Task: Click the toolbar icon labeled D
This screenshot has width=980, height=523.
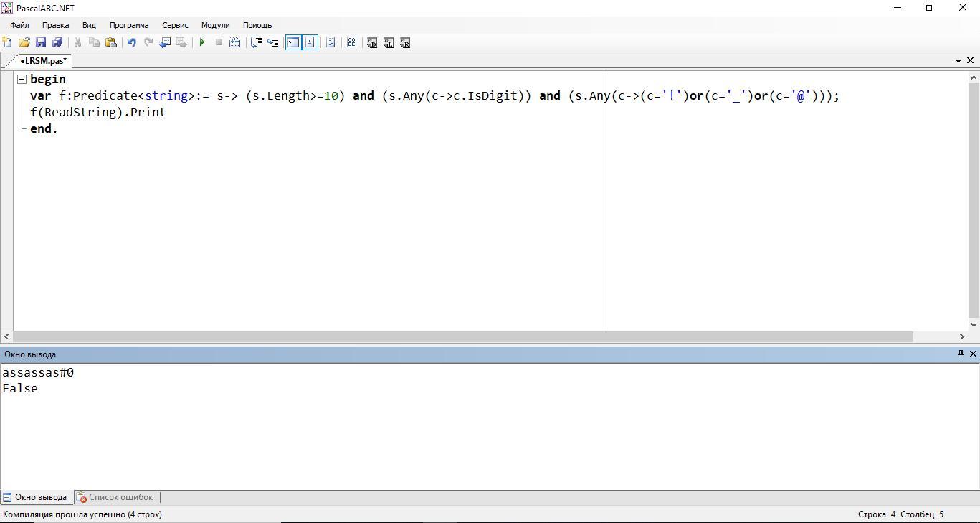Action: [372, 43]
